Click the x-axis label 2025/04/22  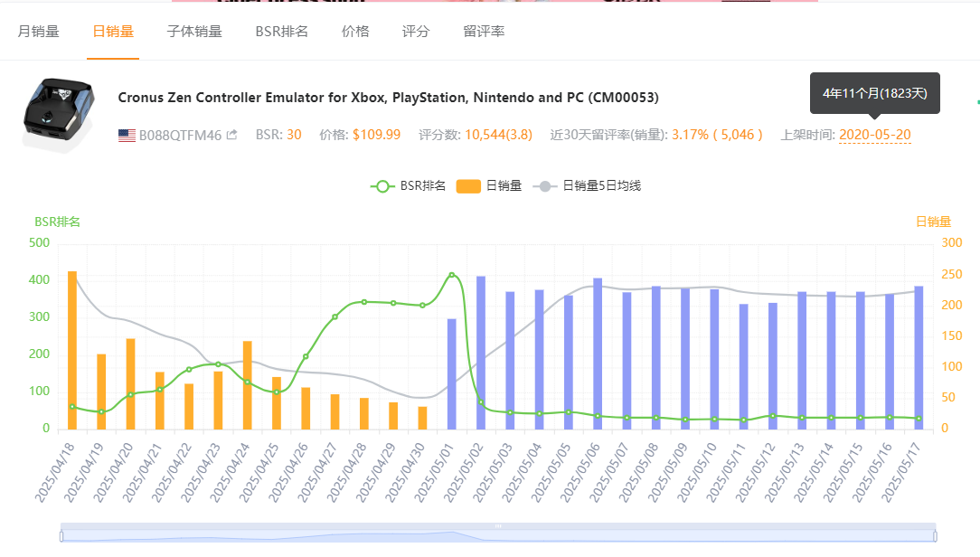[x=170, y=472]
